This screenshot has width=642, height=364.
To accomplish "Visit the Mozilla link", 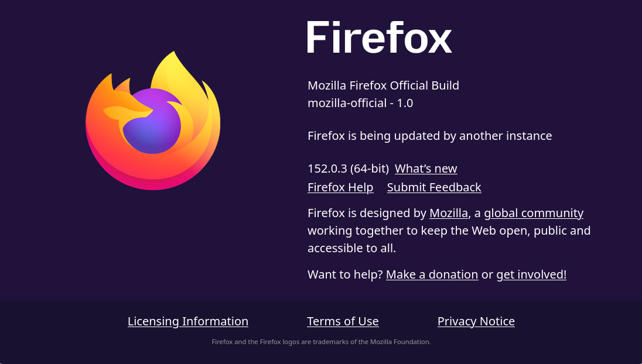I will [448, 213].
